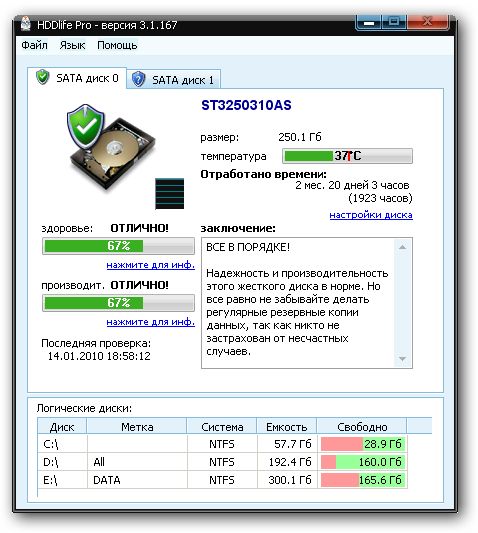Open the Помощь menu

tap(117, 45)
